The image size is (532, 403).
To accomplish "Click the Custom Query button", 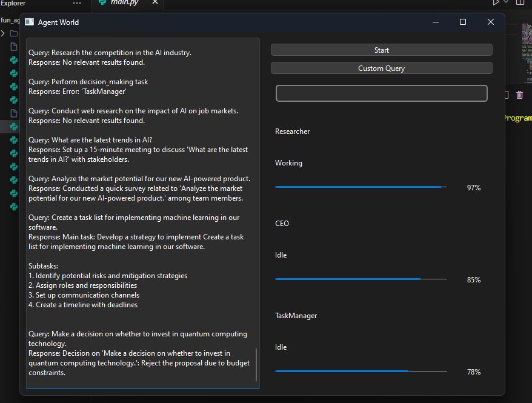I will (381, 68).
